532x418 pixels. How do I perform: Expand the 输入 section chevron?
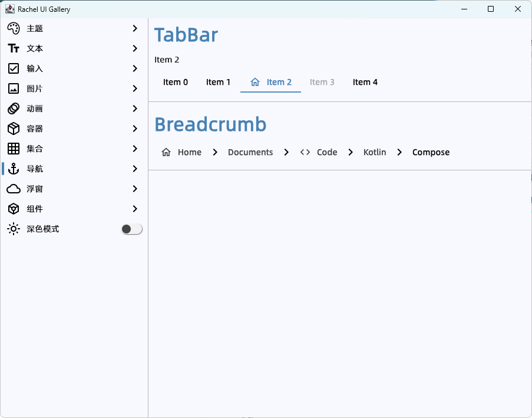tap(135, 68)
